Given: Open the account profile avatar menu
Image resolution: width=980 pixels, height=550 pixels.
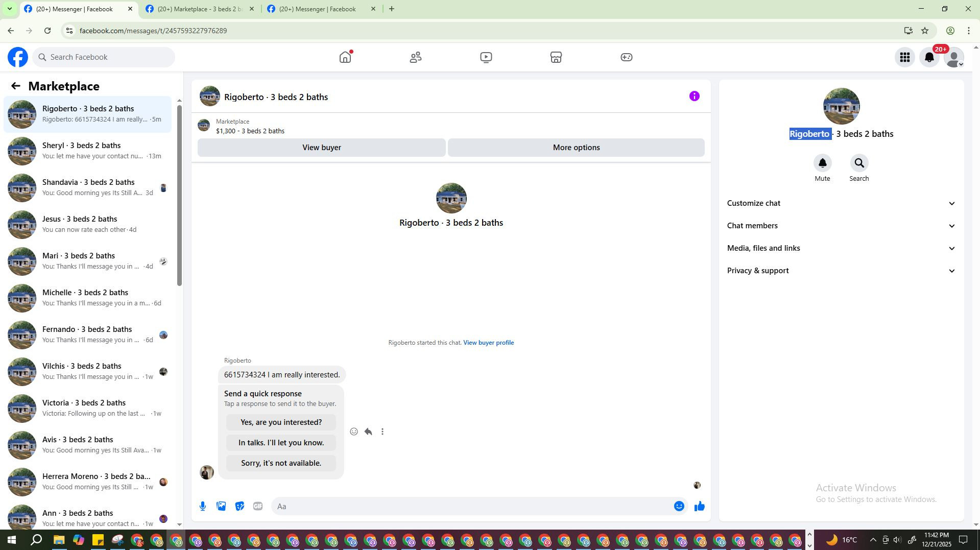Looking at the screenshot, I should coord(954,57).
